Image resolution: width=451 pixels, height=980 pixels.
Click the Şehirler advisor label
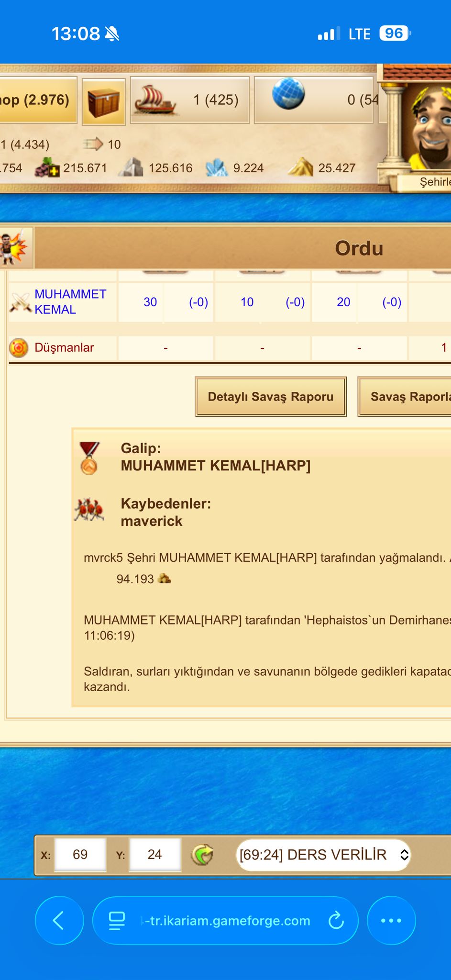435,182
